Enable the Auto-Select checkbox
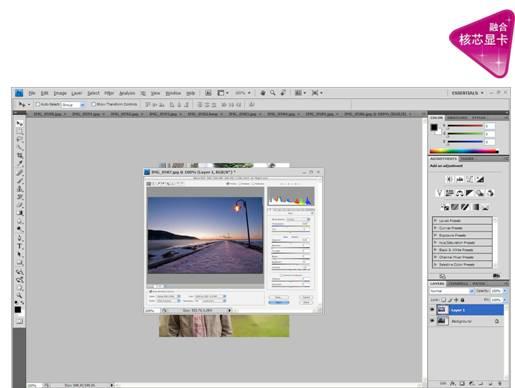515x388 pixels. (x=38, y=104)
